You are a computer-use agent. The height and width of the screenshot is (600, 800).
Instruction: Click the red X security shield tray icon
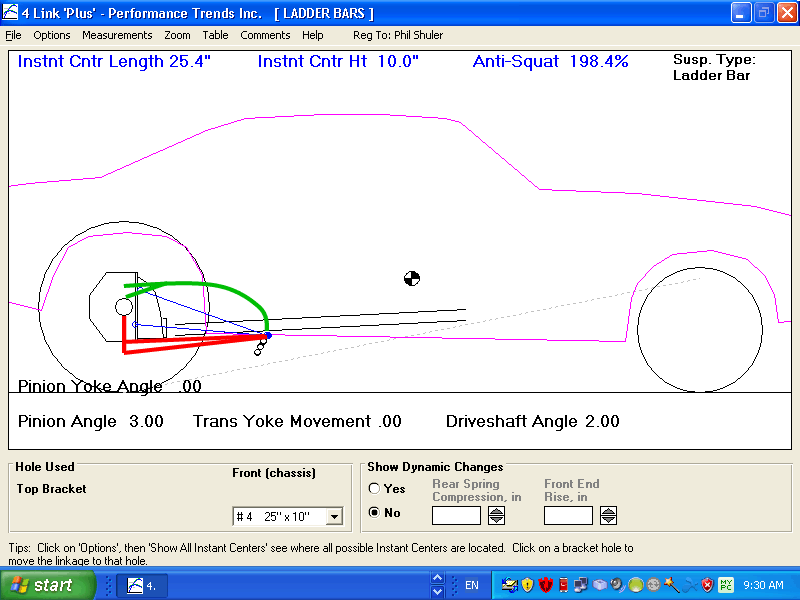(707, 585)
